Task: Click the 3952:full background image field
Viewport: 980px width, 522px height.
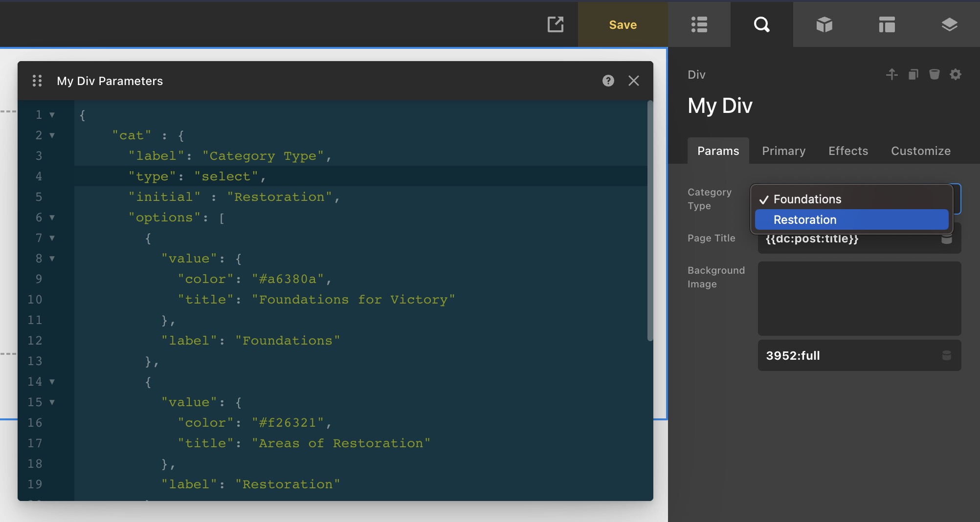Action: point(851,355)
